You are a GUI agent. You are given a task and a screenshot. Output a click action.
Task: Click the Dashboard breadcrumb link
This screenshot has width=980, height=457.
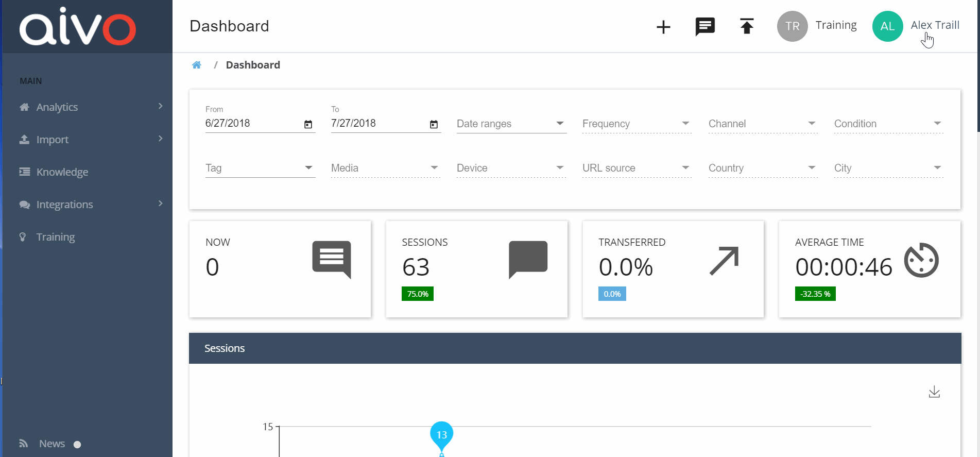pyautogui.click(x=253, y=65)
